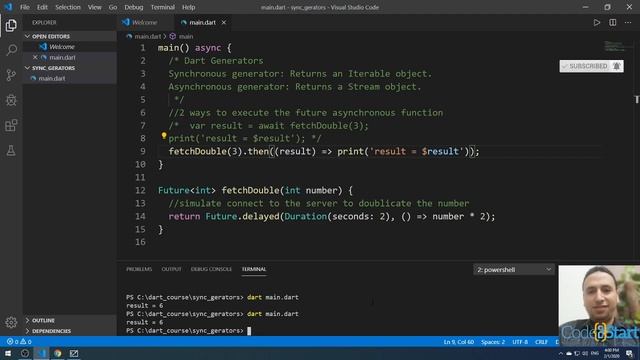Collapse the SYNC_GERATORS folder section
640x360 pixels.
[x=69, y=68]
